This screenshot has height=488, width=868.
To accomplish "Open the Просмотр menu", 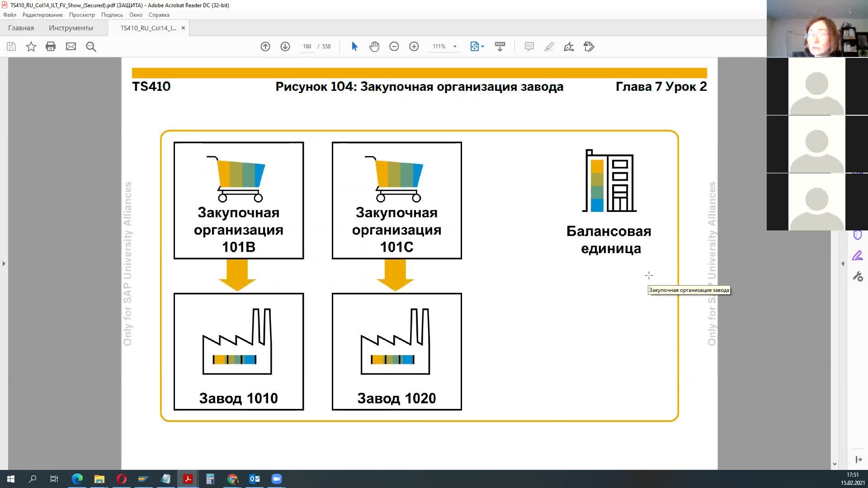I will [x=82, y=15].
